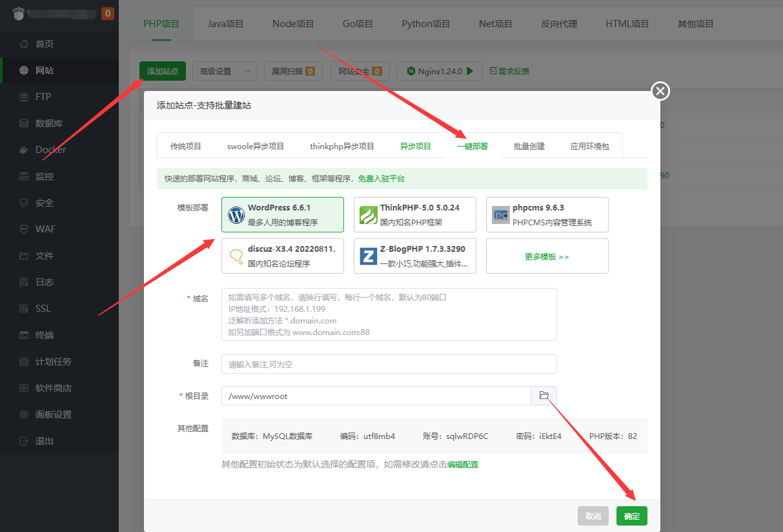Select the 一键部署 tab
The height and width of the screenshot is (532, 783).
(473, 146)
